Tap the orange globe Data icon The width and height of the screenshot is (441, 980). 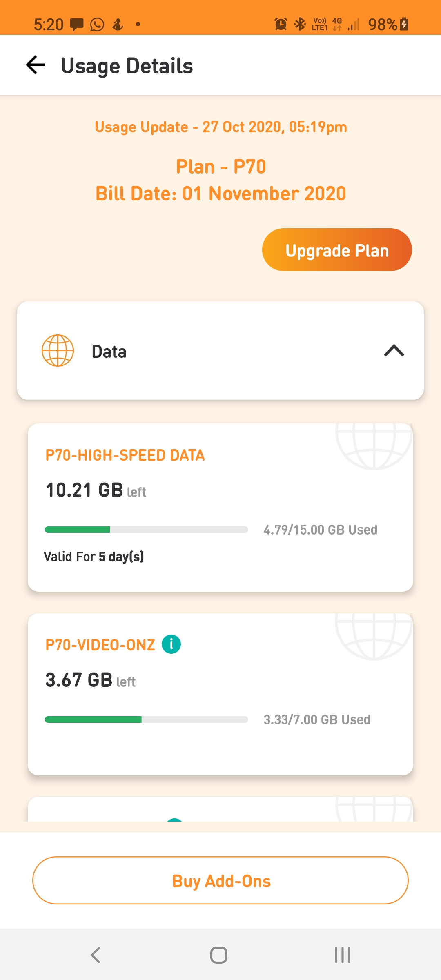58,351
